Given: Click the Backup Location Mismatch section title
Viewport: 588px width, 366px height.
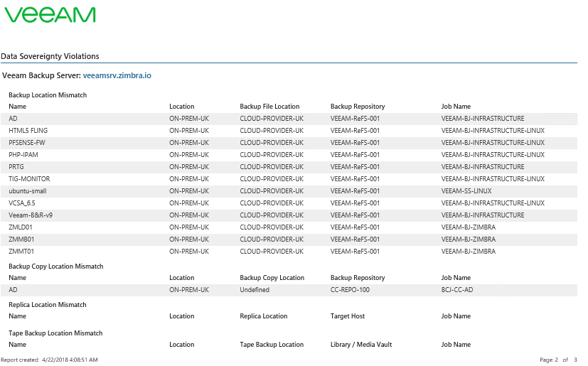Looking at the screenshot, I should coord(48,95).
